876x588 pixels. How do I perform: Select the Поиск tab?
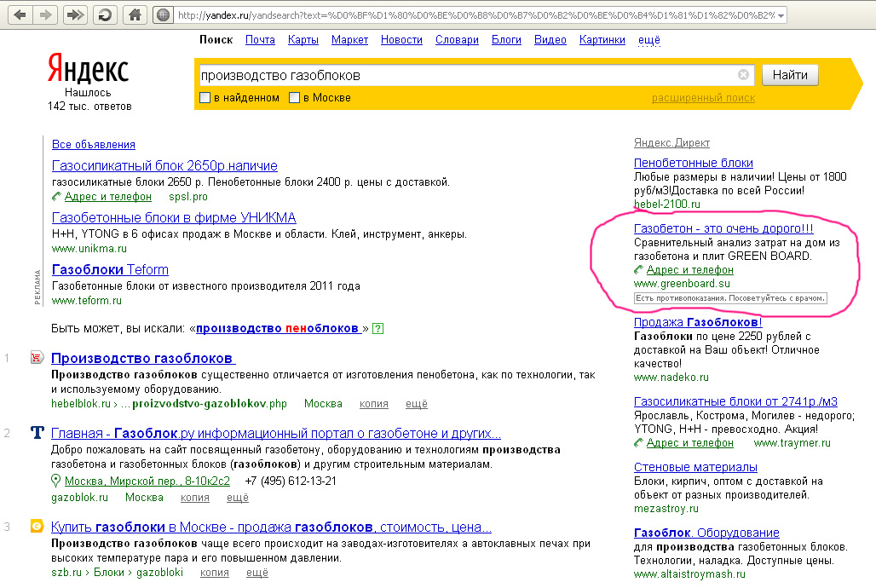tap(216, 40)
